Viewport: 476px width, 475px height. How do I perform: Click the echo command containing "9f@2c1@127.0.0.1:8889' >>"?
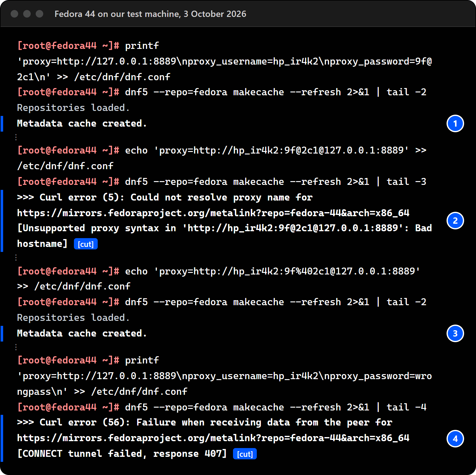pyautogui.click(x=222, y=150)
